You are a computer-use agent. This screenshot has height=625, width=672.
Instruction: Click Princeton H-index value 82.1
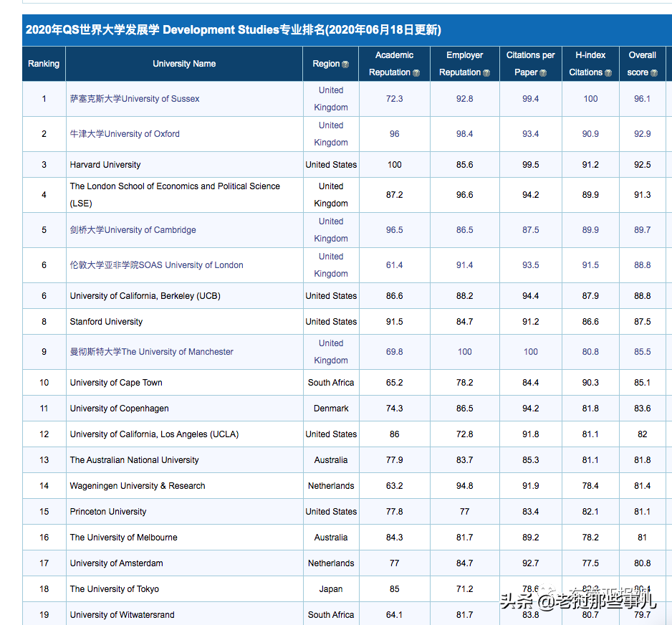click(x=590, y=512)
